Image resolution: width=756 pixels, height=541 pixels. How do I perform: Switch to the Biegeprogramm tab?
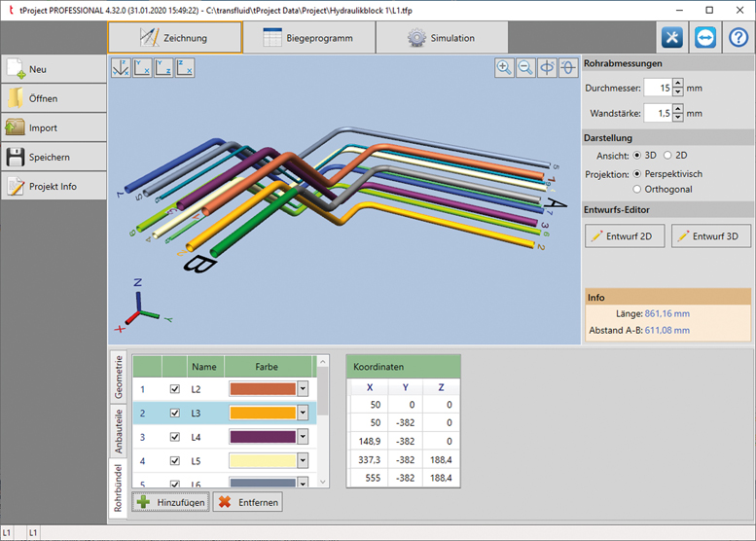[x=307, y=38]
